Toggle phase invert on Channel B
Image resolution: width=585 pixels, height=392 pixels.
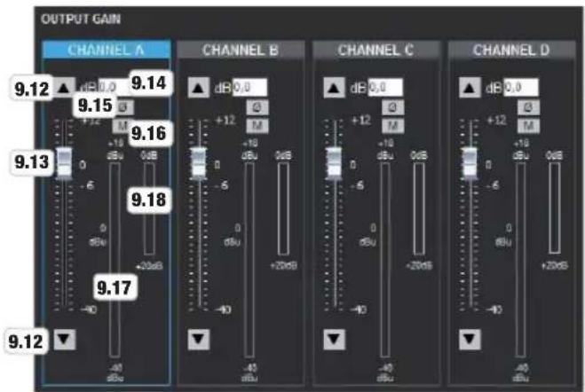click(x=257, y=107)
